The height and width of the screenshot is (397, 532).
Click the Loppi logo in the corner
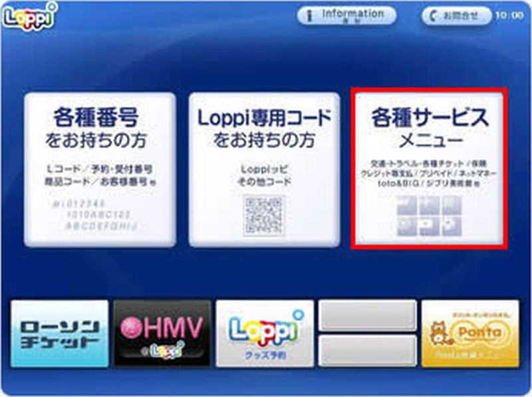click(29, 17)
